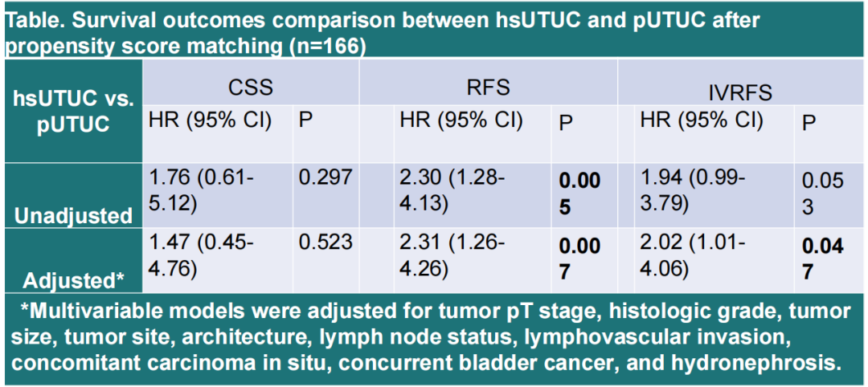The height and width of the screenshot is (387, 868).
Task: Click the table title text
Action: tap(386, 31)
